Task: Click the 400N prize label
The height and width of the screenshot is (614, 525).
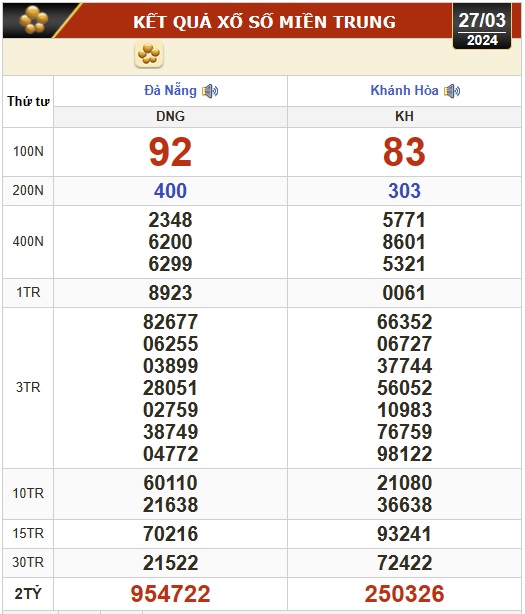Action: 28,242
